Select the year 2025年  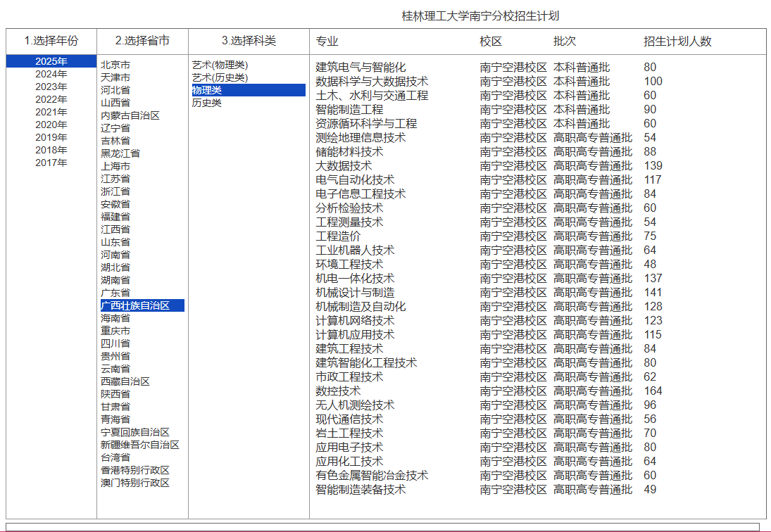click(51, 61)
